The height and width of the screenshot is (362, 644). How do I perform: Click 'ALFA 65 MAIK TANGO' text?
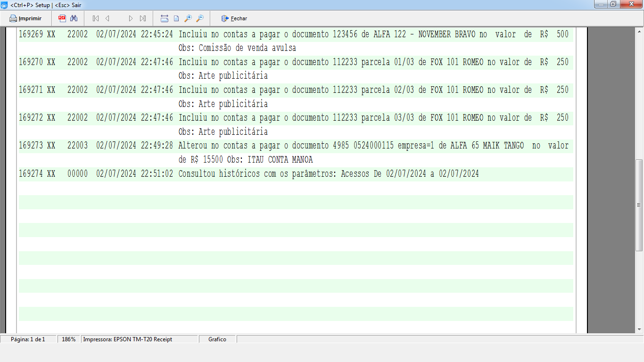487,146
